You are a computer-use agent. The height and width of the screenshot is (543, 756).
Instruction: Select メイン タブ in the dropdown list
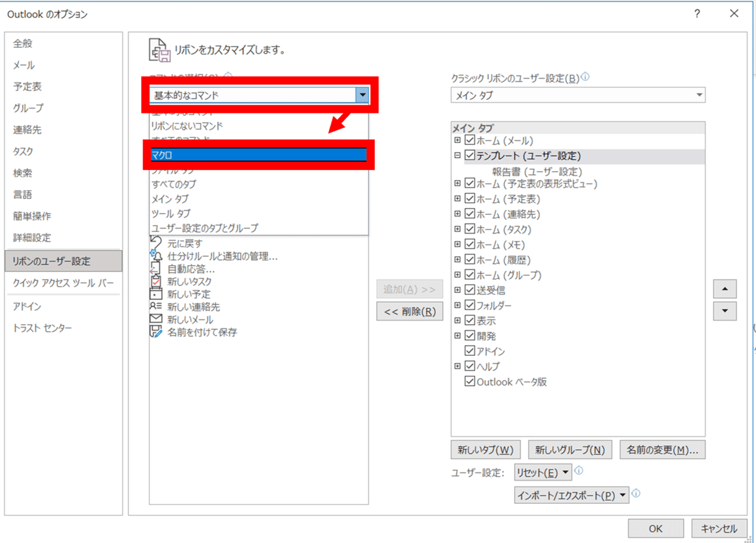point(258,198)
